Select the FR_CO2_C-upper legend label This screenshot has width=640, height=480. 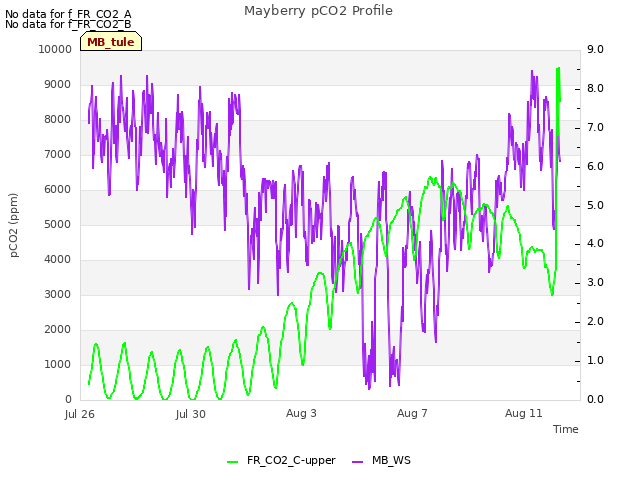pos(291,460)
